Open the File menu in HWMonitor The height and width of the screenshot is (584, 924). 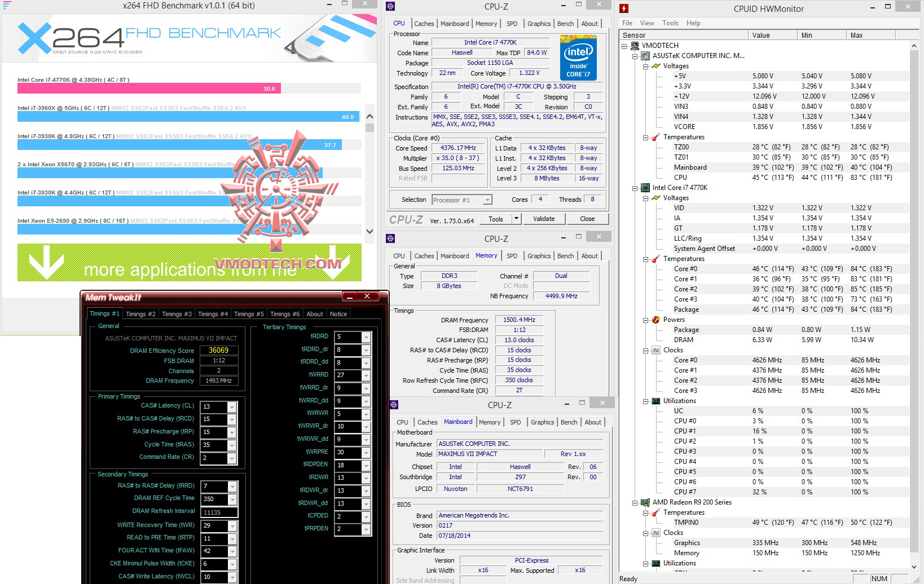point(627,23)
